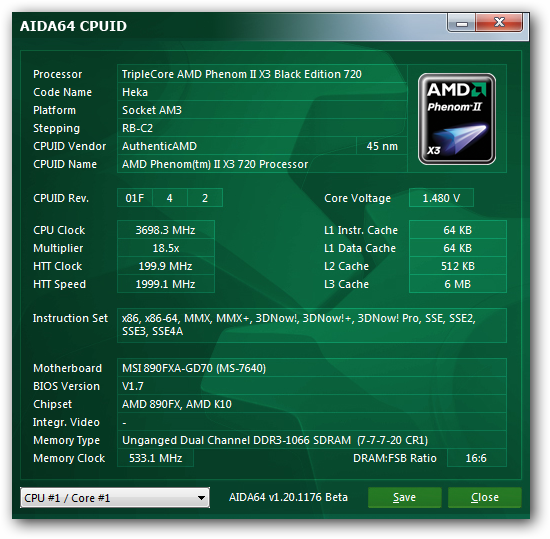Open the CPU #1 / Core #1 dropdown
The width and height of the screenshot is (550, 539).
click(115, 498)
